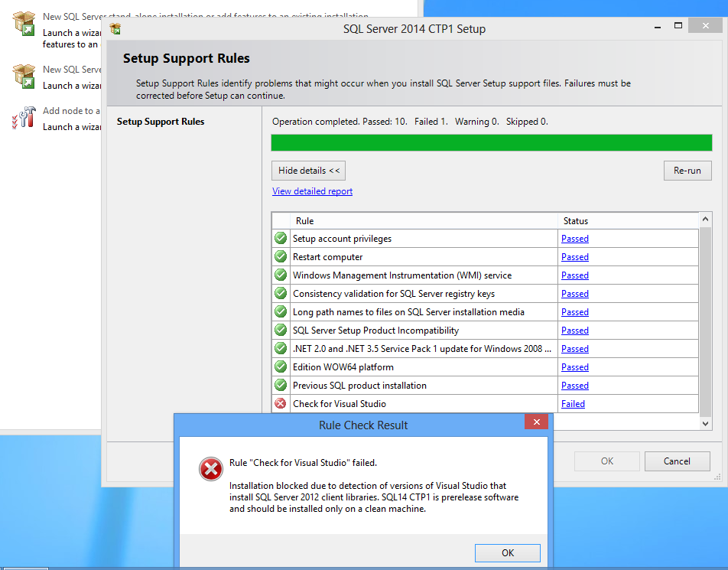Open Passed status for Setup account privileges
728x570 pixels.
(x=574, y=238)
